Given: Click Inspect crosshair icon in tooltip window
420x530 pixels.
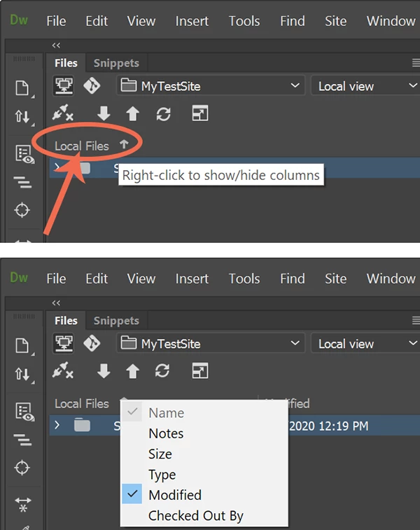Looking at the screenshot, I should [x=22, y=210].
